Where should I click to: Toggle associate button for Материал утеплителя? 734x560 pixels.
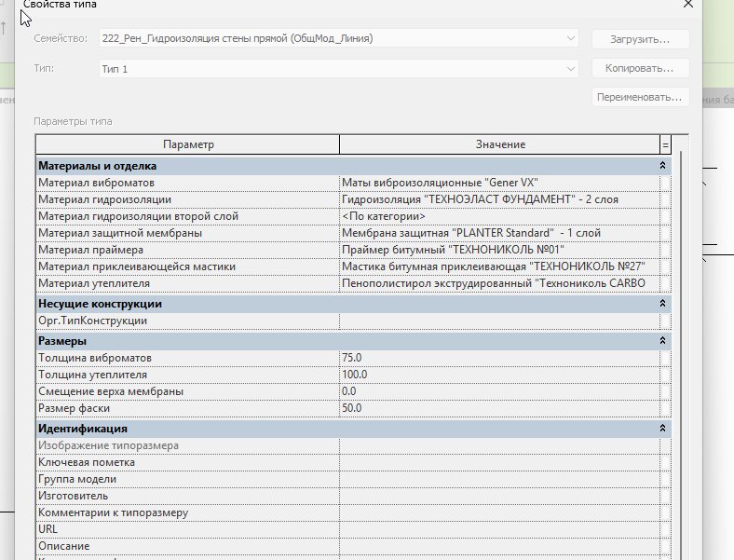[665, 283]
